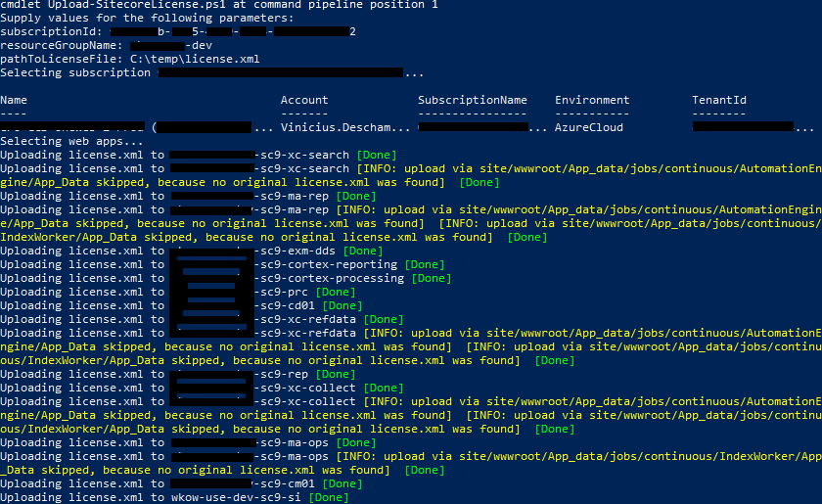Click the subscriptionId: parameter label
Screen dimensions: 822x504
(51, 32)
